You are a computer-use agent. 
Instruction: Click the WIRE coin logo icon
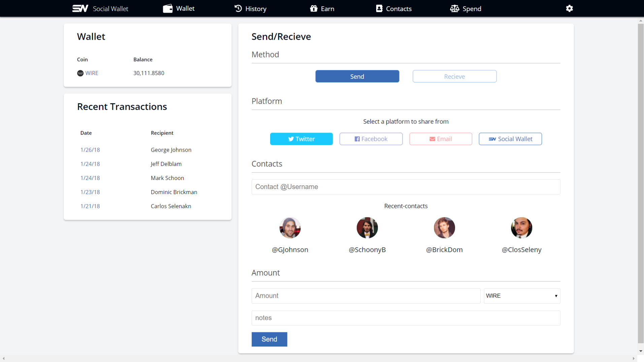coord(80,73)
